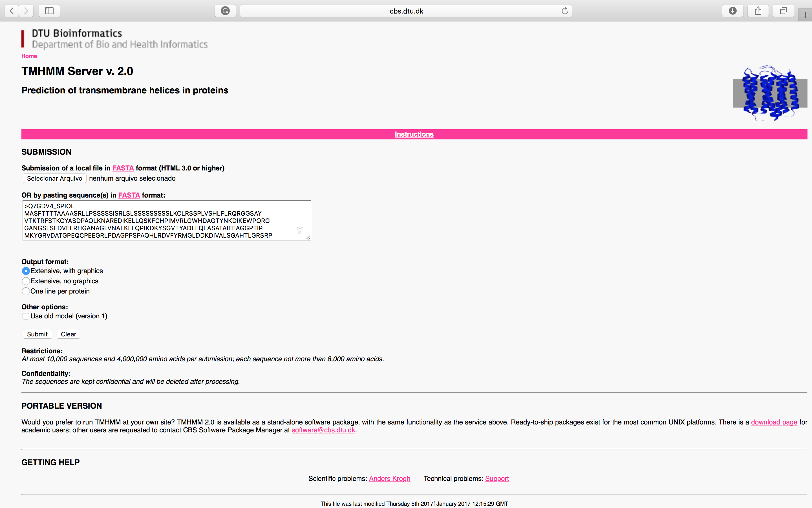Click the clear icon inside sequence textarea

300,231
